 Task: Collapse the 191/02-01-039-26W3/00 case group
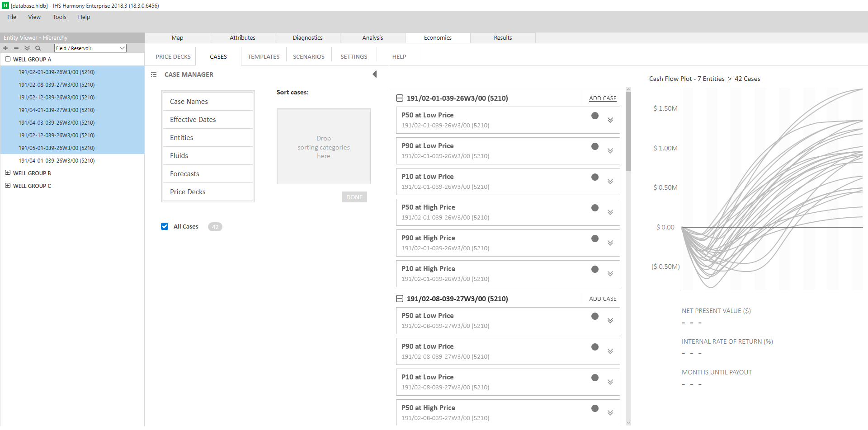click(400, 98)
